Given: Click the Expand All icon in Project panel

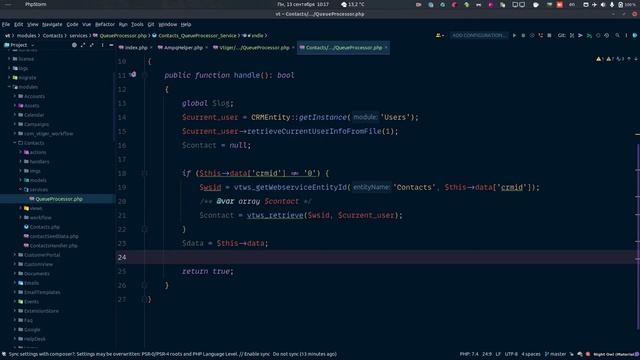Looking at the screenshot, I should 83,45.
